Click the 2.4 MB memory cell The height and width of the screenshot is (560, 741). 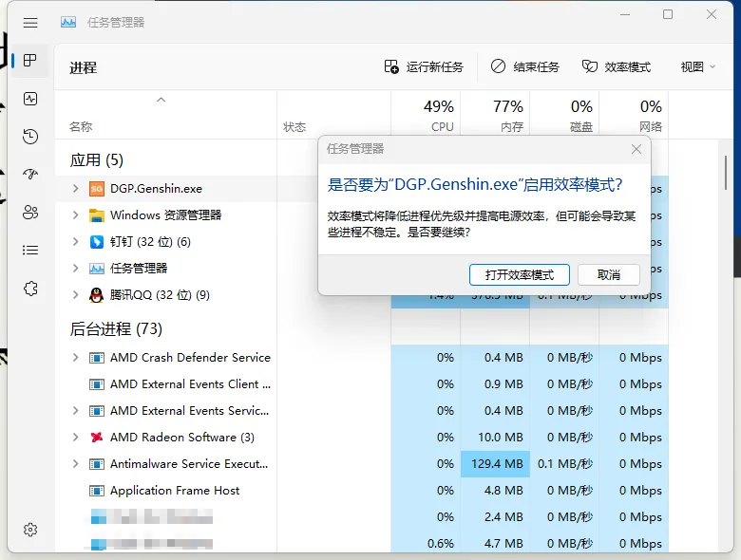click(495, 517)
